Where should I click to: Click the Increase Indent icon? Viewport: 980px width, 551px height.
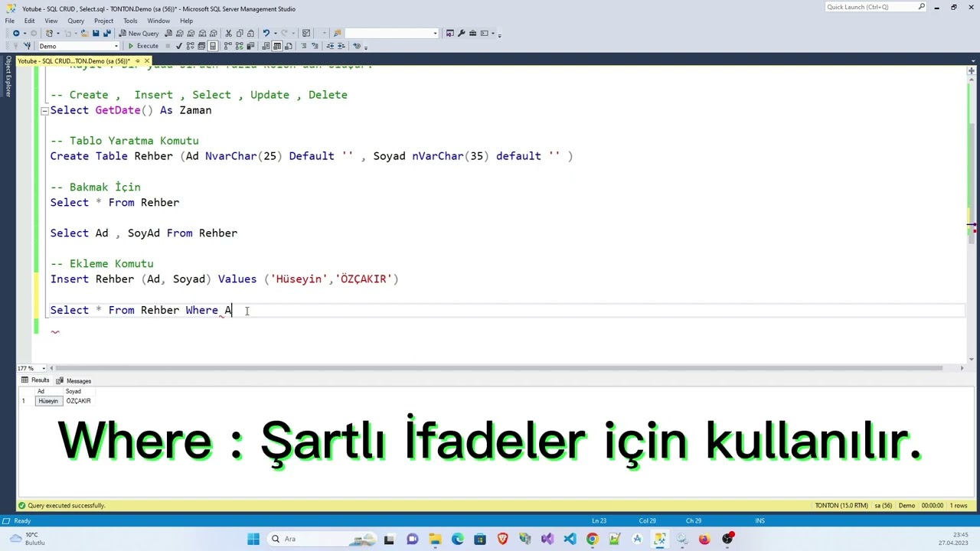point(341,46)
